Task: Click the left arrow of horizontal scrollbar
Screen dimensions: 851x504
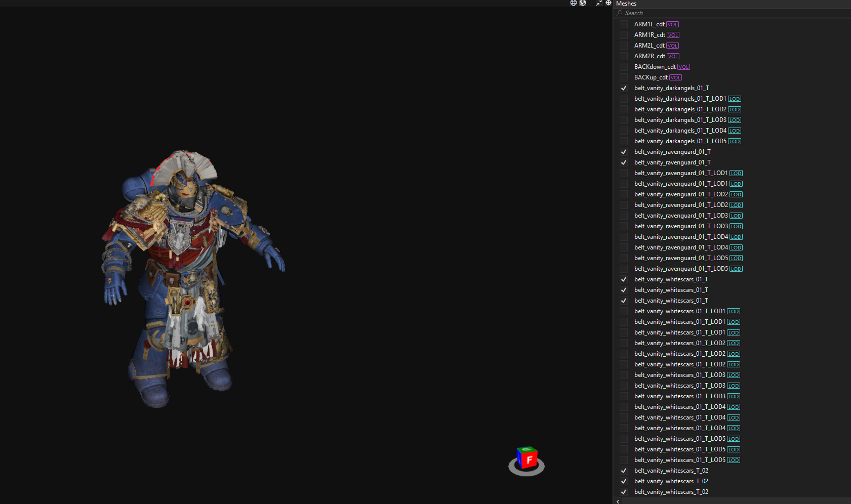Action: pyautogui.click(x=618, y=501)
